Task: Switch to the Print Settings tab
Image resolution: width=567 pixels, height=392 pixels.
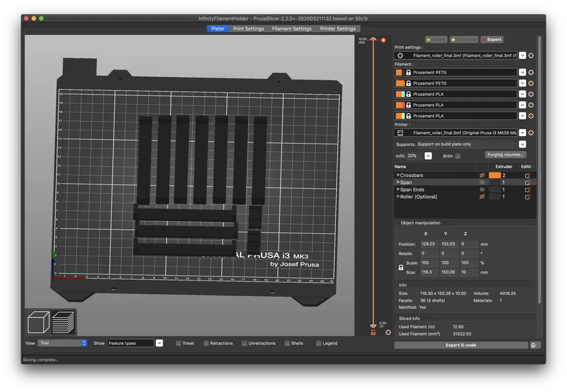Action: 248,28
